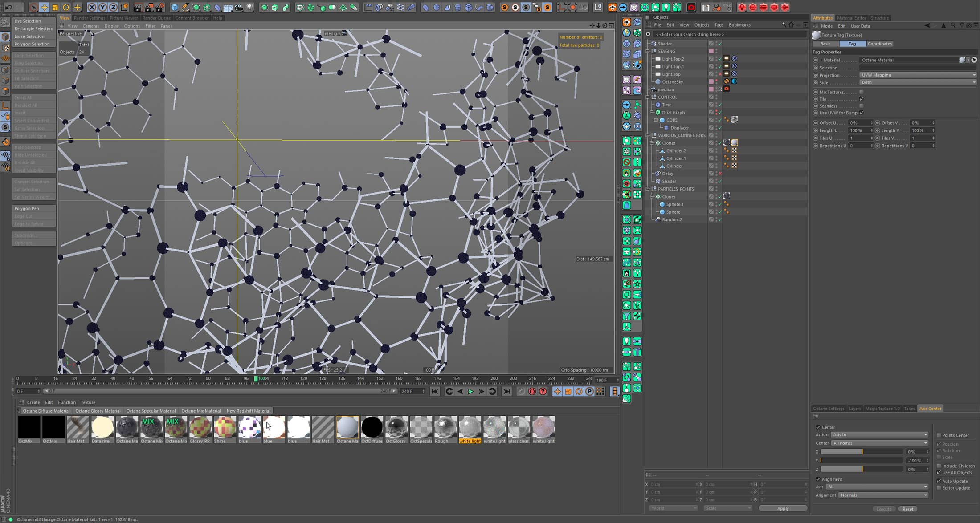
Task: Click the red Octane camera icon
Action: pos(691,7)
